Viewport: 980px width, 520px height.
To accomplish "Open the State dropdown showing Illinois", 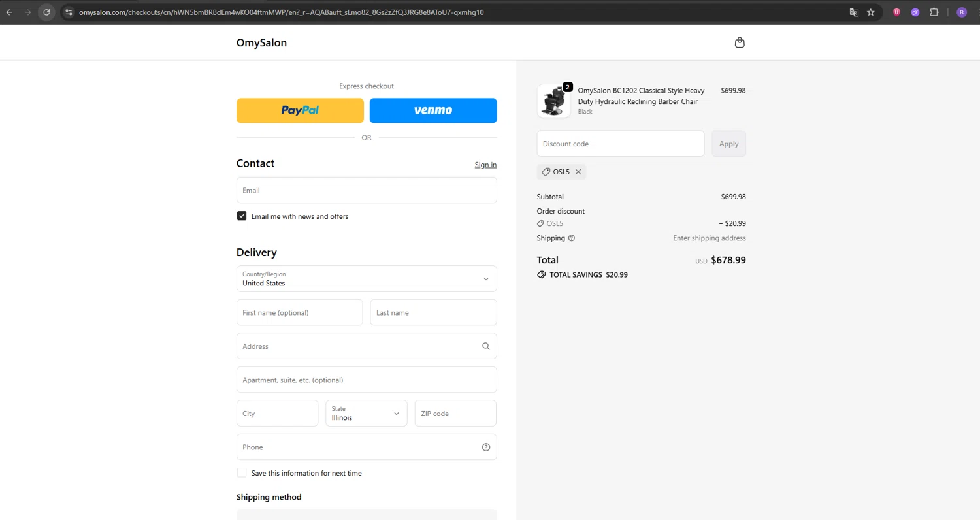I will 367,414.
